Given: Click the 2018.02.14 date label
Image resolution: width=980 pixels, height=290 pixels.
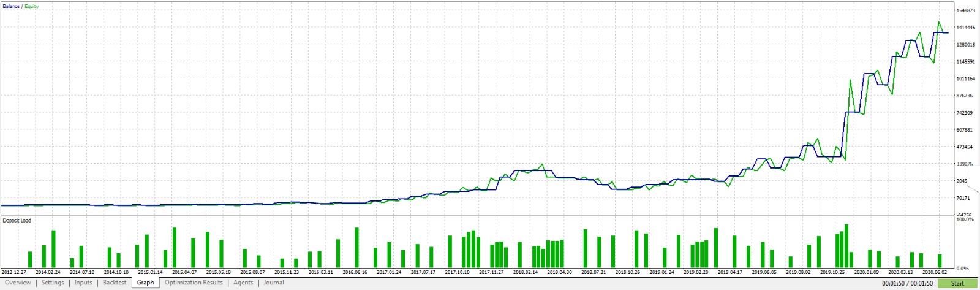Looking at the screenshot, I should pyautogui.click(x=526, y=272).
